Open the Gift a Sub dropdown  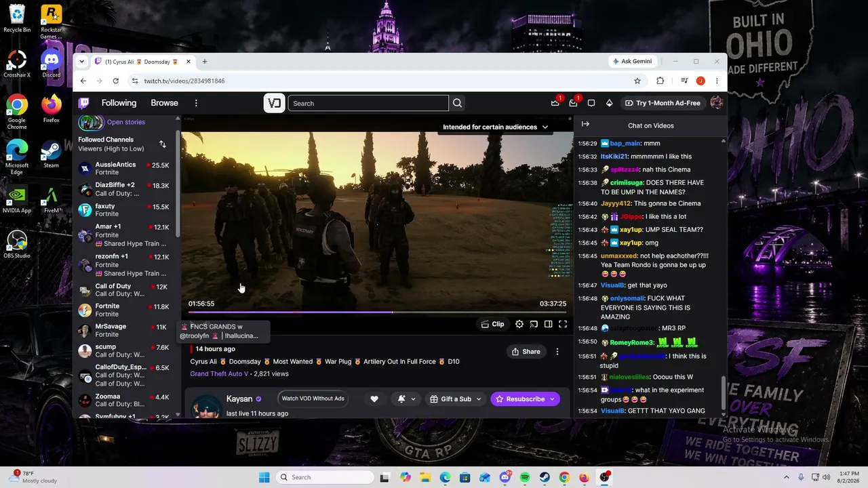point(456,399)
